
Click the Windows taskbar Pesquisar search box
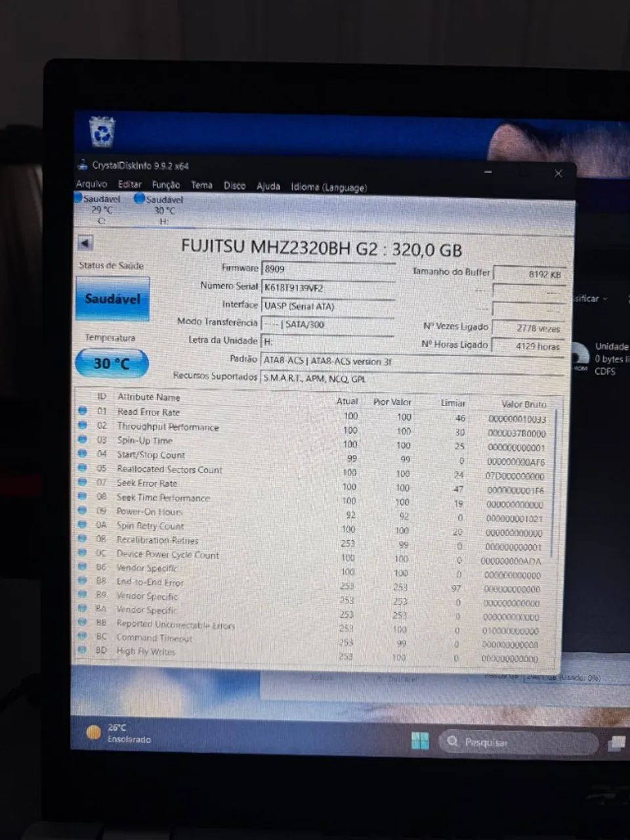coord(518,742)
